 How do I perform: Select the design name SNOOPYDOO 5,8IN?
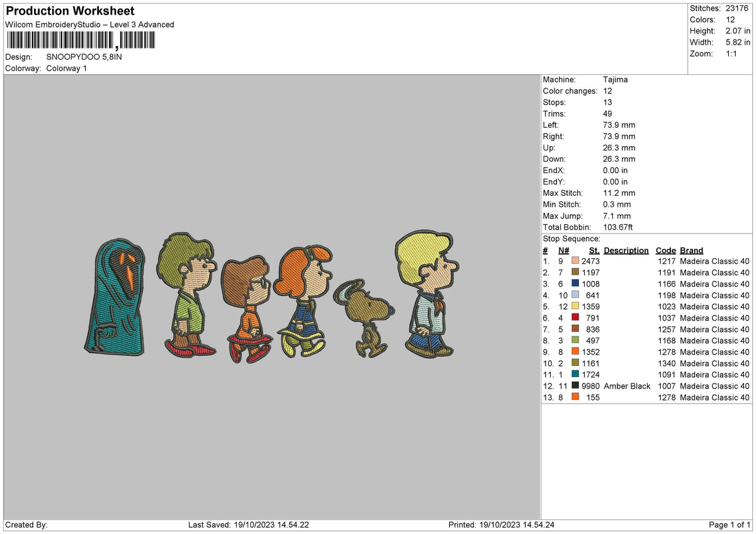click(x=84, y=57)
